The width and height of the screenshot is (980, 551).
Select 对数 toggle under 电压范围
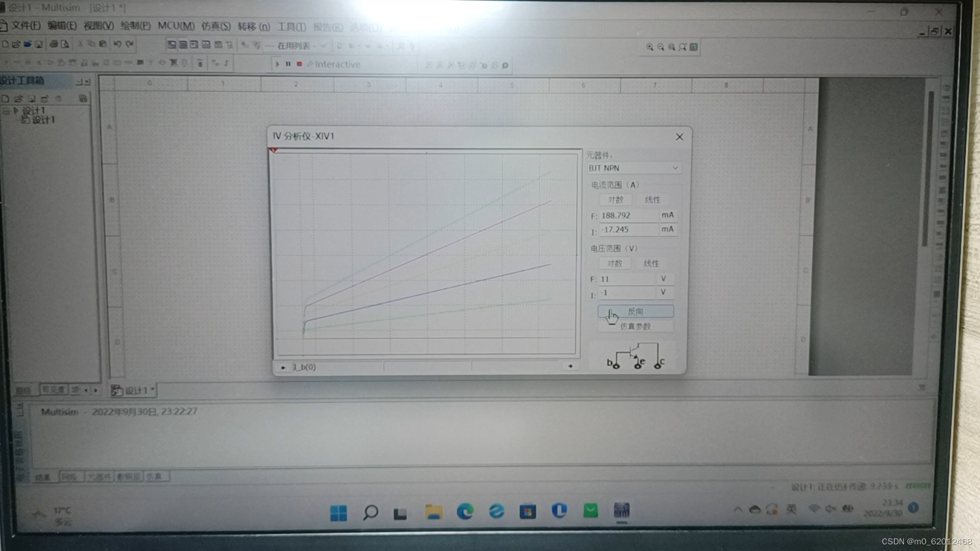(615, 263)
